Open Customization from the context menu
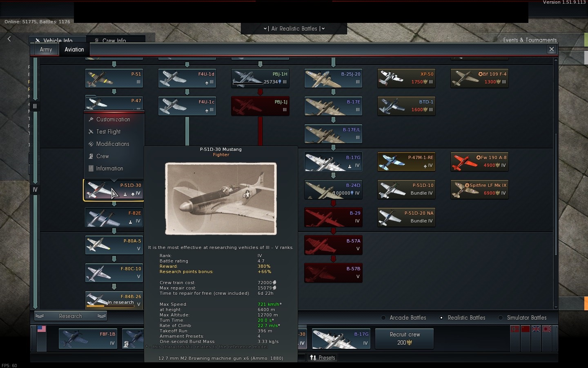Screen dimensions: 588x368 pyautogui.click(x=113, y=119)
